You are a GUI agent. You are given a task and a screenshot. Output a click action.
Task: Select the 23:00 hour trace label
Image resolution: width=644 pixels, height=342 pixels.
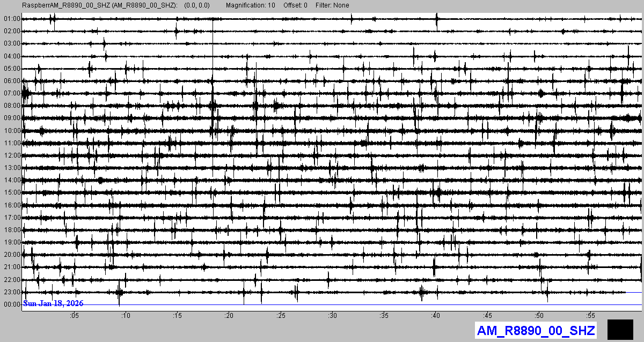[x=12, y=292]
